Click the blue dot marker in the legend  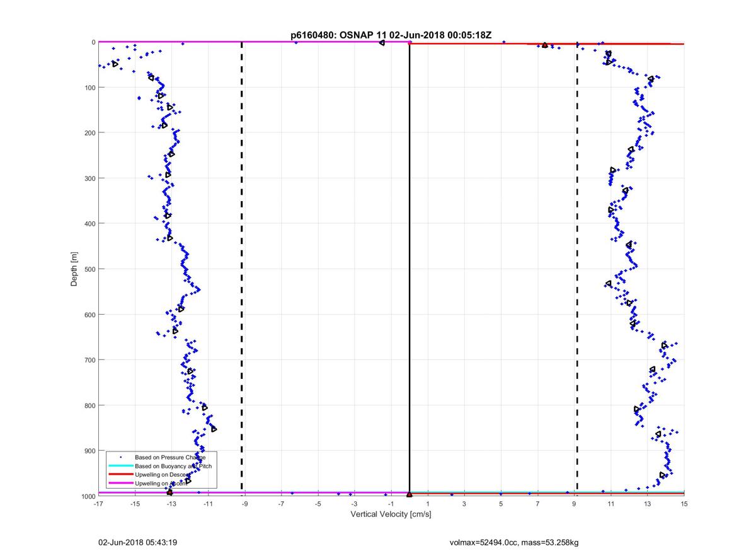[x=120, y=456]
